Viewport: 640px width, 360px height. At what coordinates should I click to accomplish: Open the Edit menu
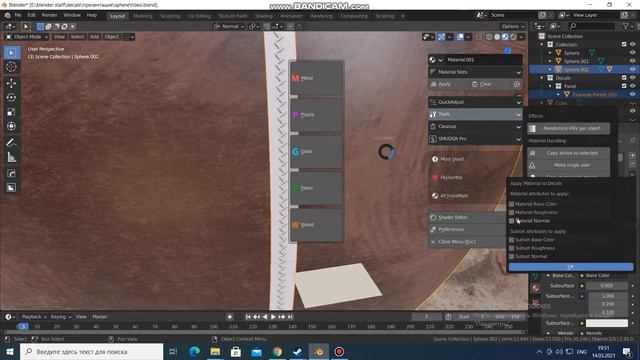tap(31, 15)
